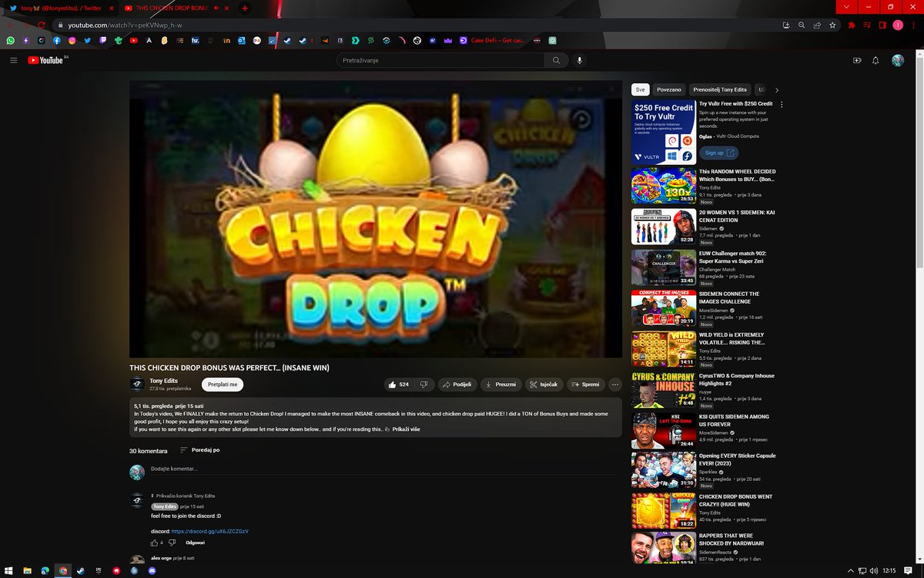Open the Vultr ad options menu
Viewport: 924px width, 578px height.
tap(782, 104)
